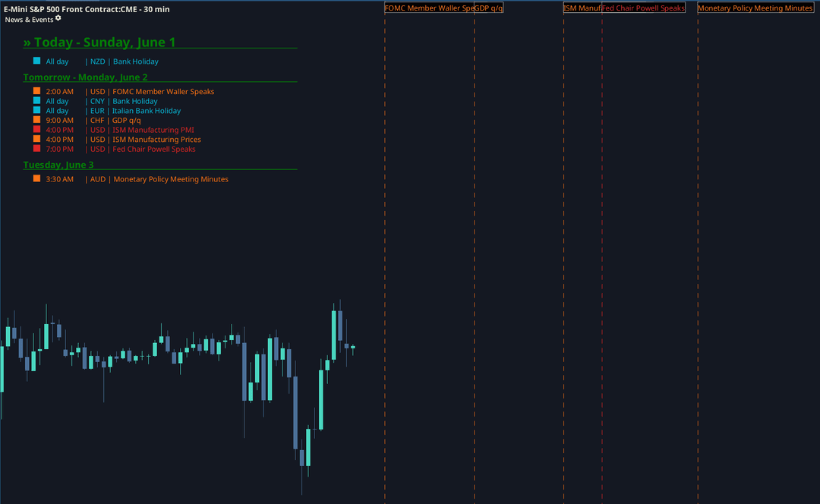The height and width of the screenshot is (504, 820).
Task: Click the blue marker beside CNY Bank Holiday
Action: click(x=36, y=100)
